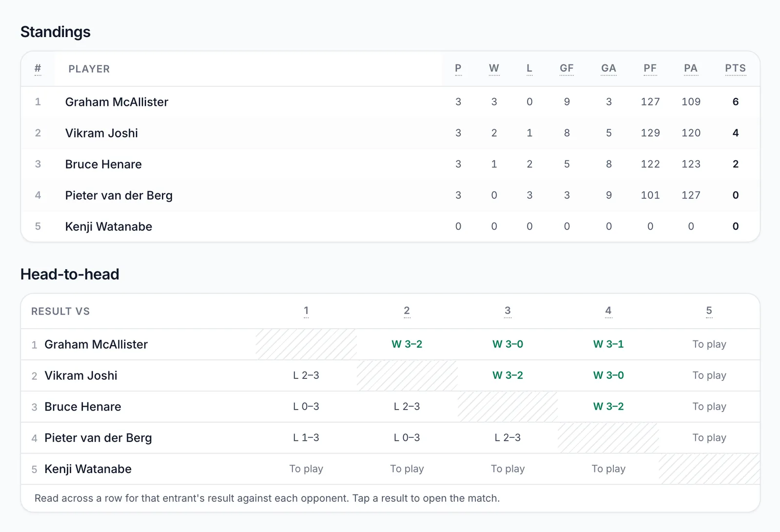Open Bruce Henare's W 3–2 result against Pieter van der Berg

point(608,407)
